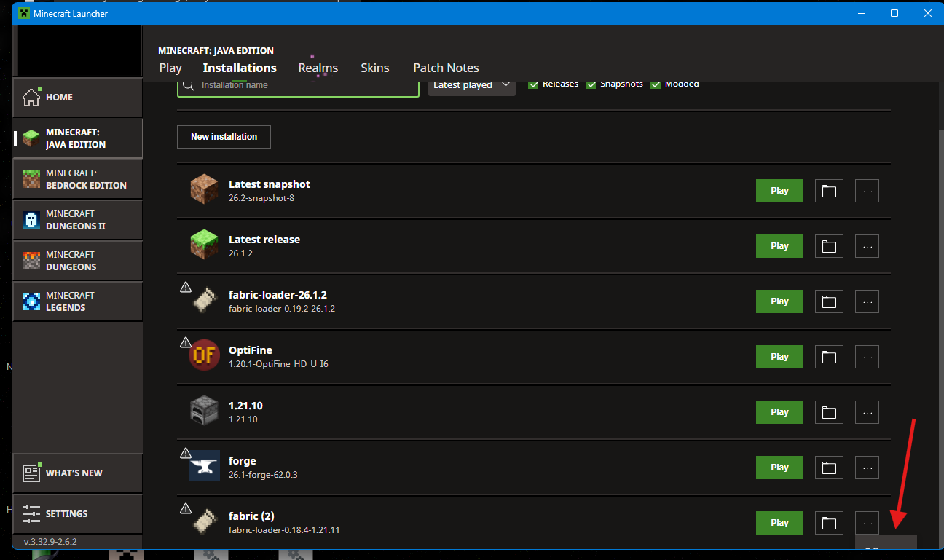The height and width of the screenshot is (560, 944).
Task: View the Patch Notes tab
Action: coord(446,68)
